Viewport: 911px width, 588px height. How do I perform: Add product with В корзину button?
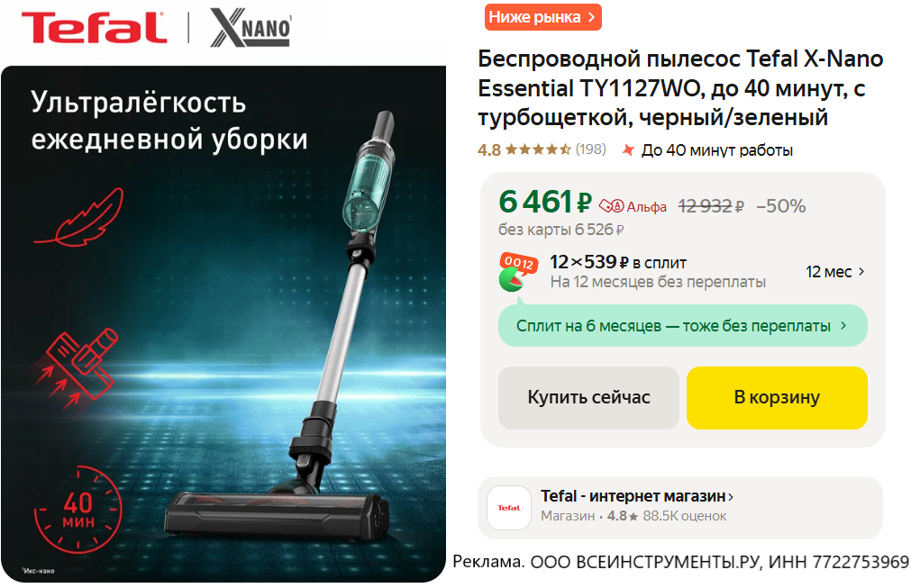777,398
